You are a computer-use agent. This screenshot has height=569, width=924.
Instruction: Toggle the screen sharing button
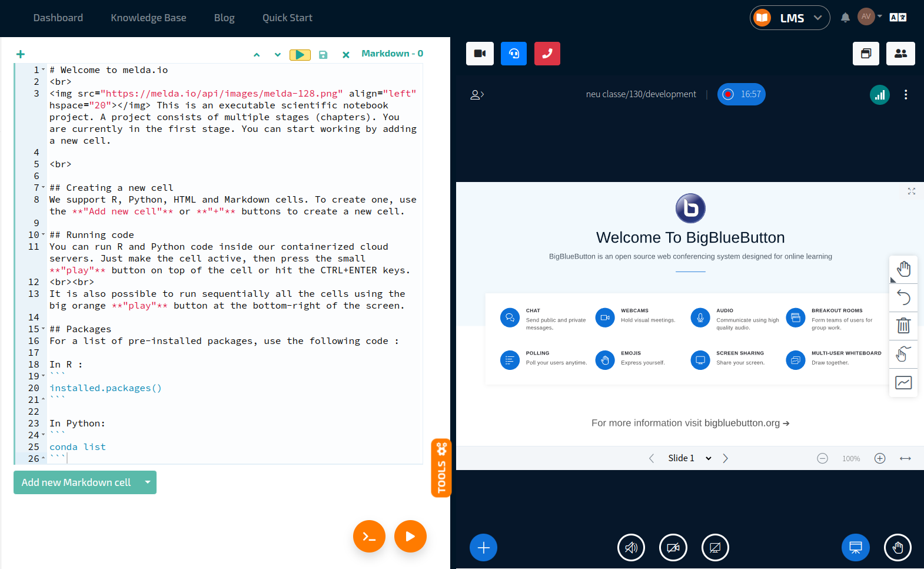coord(715,548)
